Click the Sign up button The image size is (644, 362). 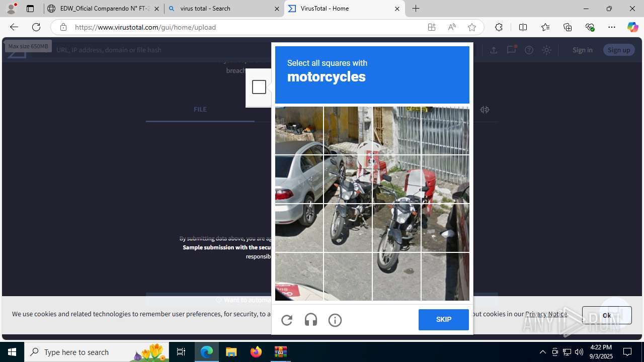619,50
